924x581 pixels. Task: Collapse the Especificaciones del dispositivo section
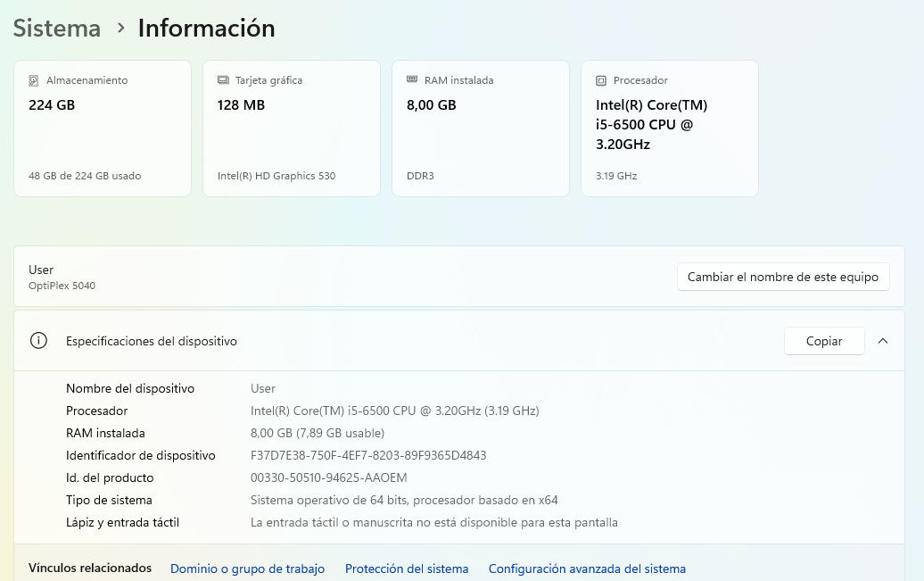pos(883,341)
